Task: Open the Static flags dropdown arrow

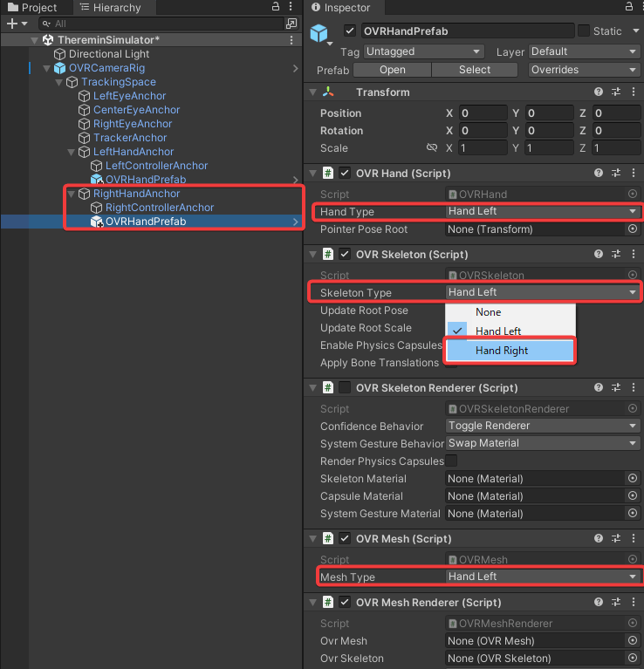Action: point(636,31)
